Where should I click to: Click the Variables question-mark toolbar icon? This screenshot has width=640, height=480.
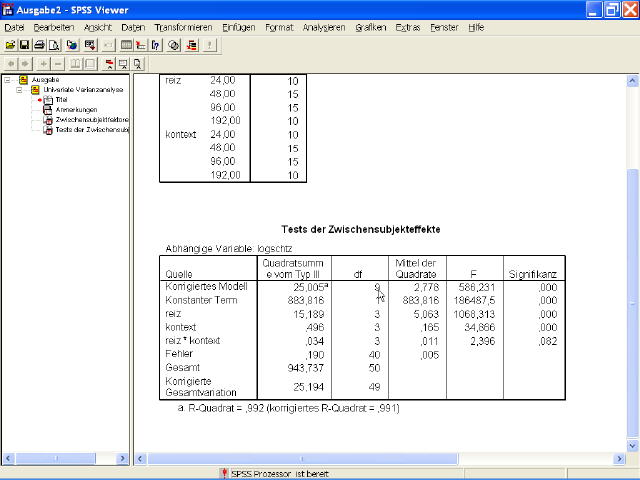[157, 45]
